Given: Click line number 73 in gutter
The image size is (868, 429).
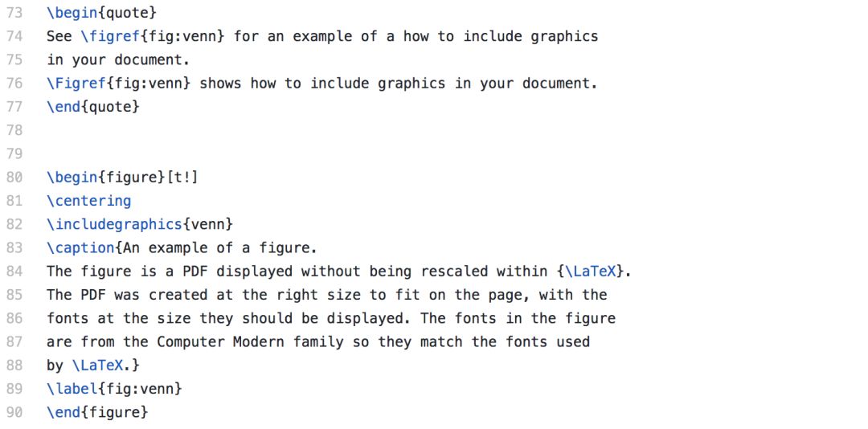Looking at the screenshot, I should point(15,13).
